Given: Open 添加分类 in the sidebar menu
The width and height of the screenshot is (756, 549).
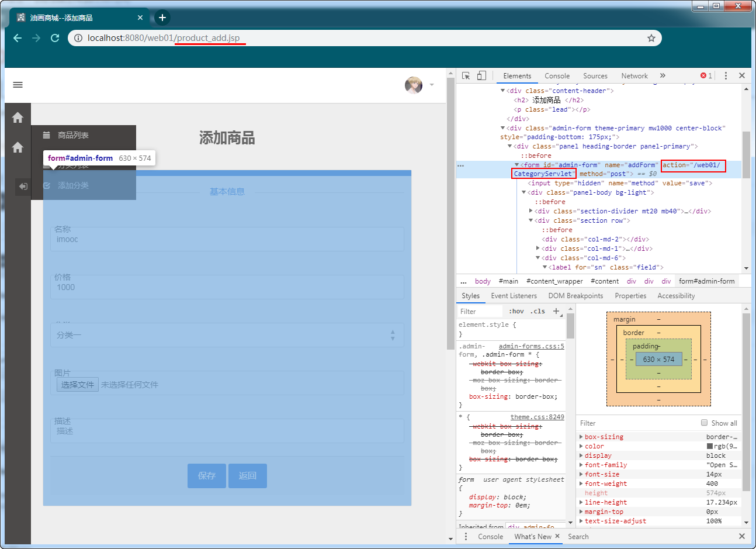Looking at the screenshot, I should (x=73, y=185).
